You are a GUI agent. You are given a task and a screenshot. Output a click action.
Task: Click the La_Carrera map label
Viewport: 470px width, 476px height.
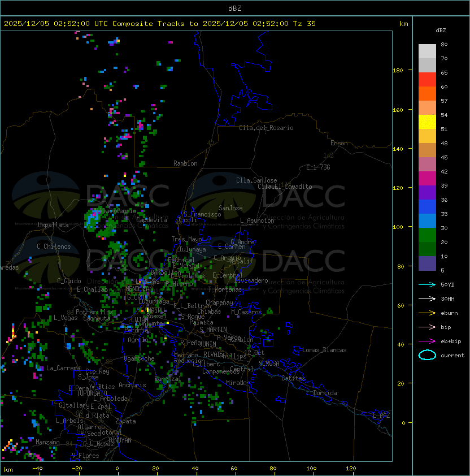(63, 368)
